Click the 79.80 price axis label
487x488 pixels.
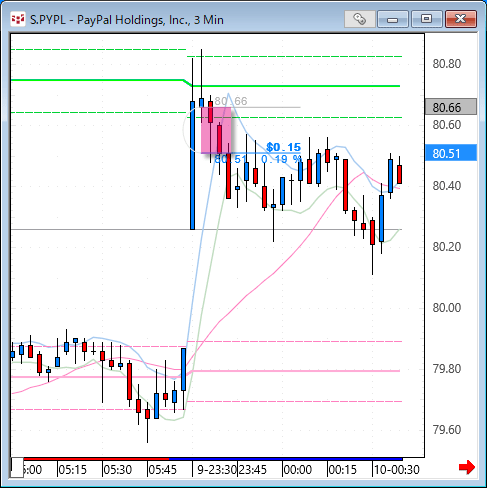pos(447,369)
